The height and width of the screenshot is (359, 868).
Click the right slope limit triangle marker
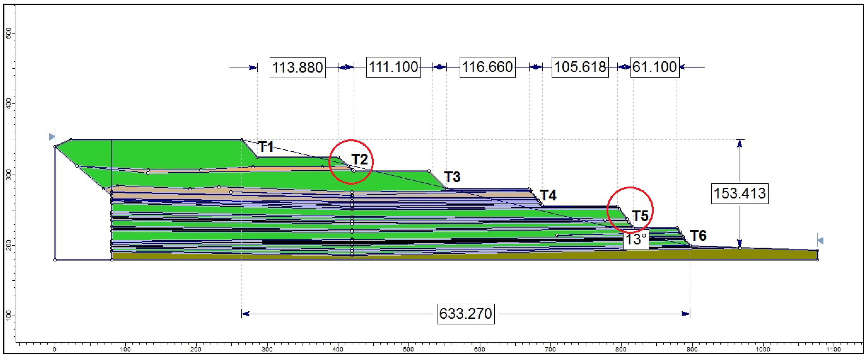[820, 240]
